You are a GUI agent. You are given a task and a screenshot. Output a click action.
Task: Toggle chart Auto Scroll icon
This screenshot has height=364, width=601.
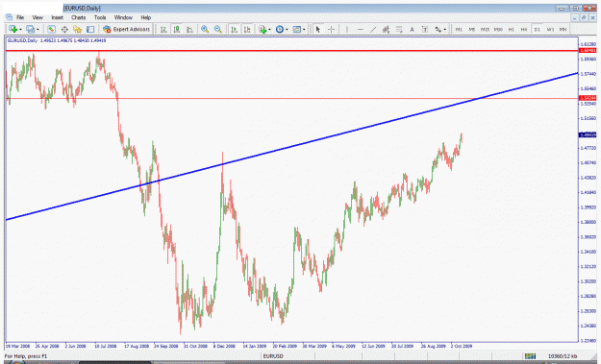pyautogui.click(x=235, y=29)
